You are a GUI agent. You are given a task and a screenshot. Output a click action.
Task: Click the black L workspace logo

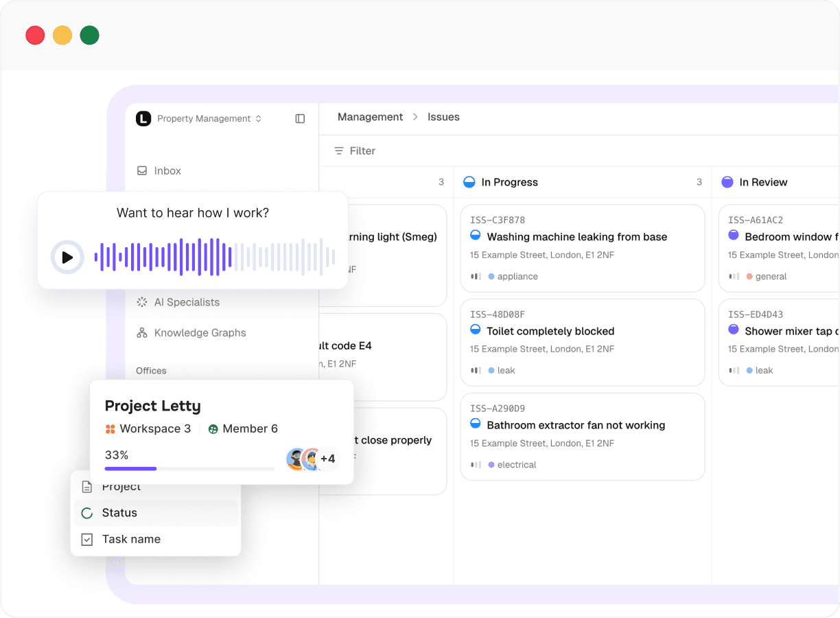[143, 119]
